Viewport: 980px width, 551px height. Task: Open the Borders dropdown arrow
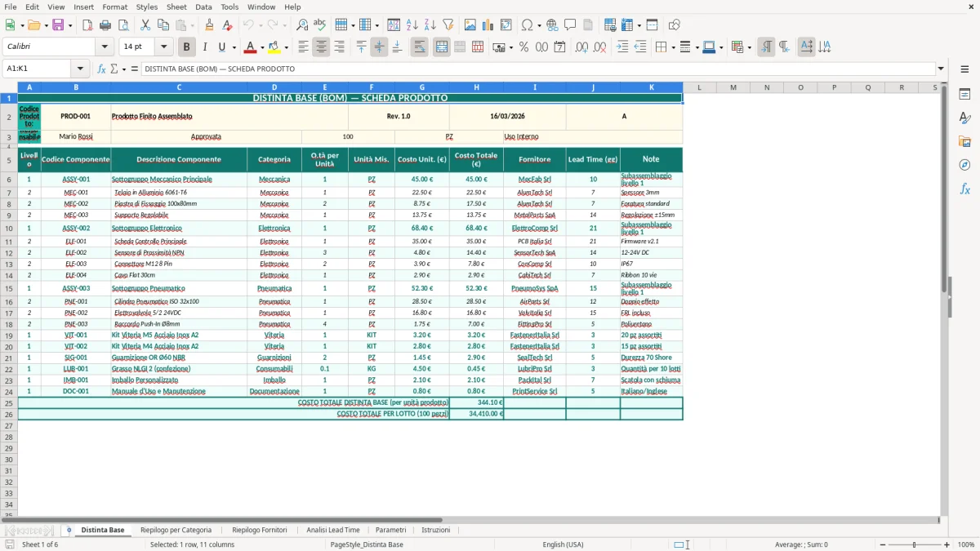click(672, 47)
